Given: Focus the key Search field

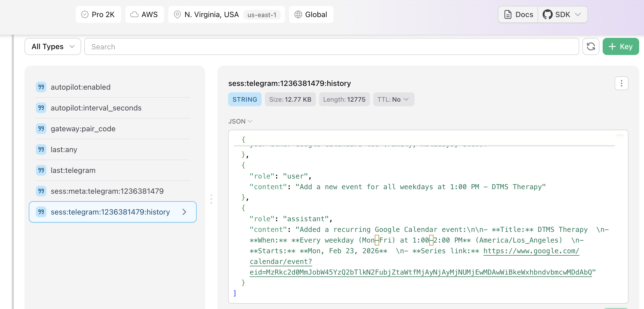Looking at the screenshot, I should point(332,46).
